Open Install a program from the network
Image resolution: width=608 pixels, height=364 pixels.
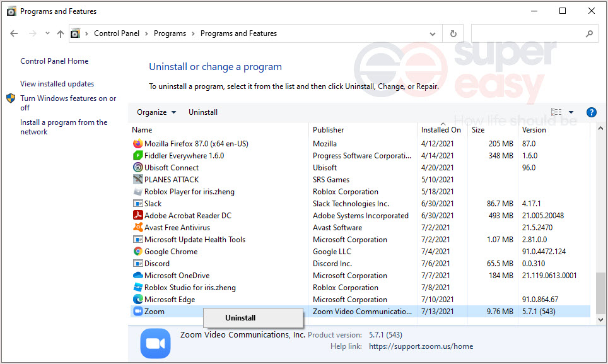click(64, 127)
